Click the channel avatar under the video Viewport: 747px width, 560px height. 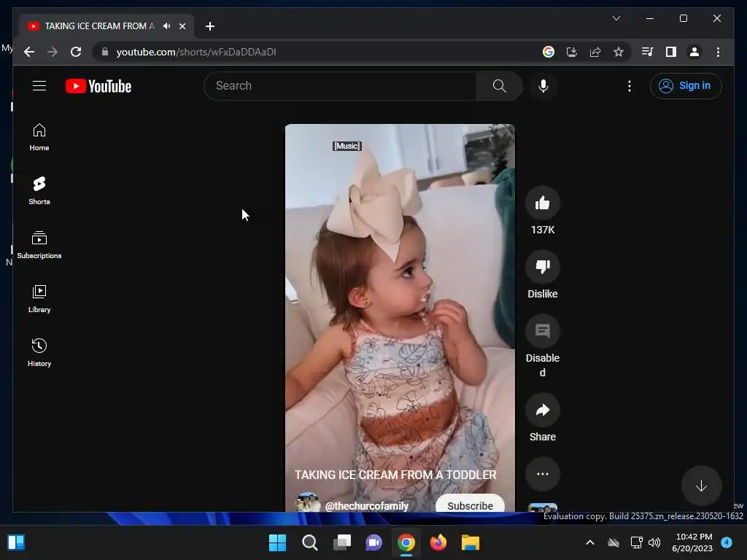point(307,503)
